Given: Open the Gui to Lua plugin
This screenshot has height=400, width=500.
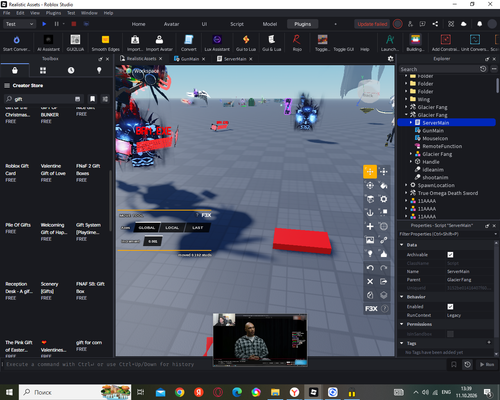Looking at the screenshot, I should (246, 43).
